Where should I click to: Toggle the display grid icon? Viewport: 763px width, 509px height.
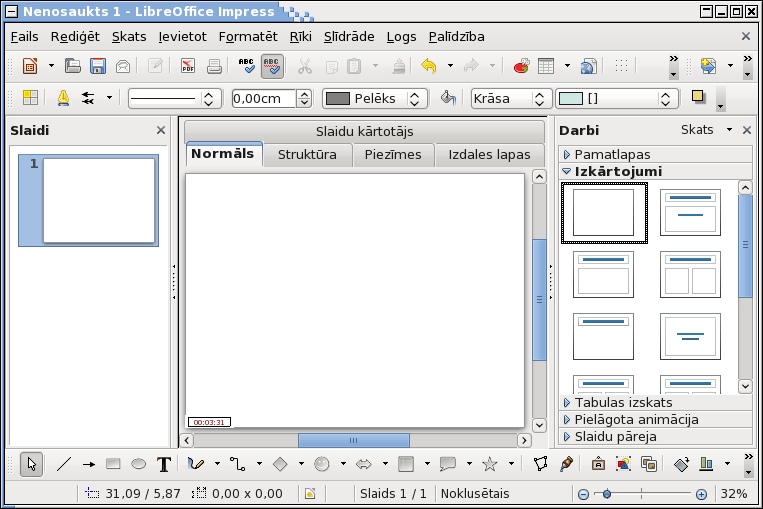621,66
